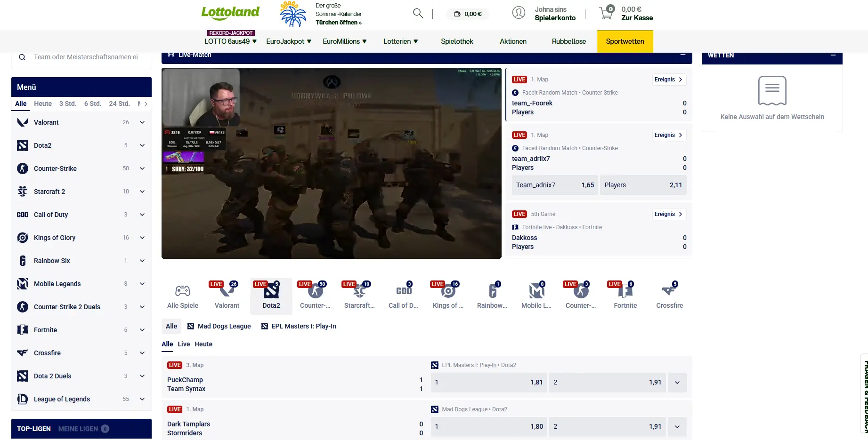868x440 pixels.
Task: Click the live stream video thumbnail
Action: (332, 163)
